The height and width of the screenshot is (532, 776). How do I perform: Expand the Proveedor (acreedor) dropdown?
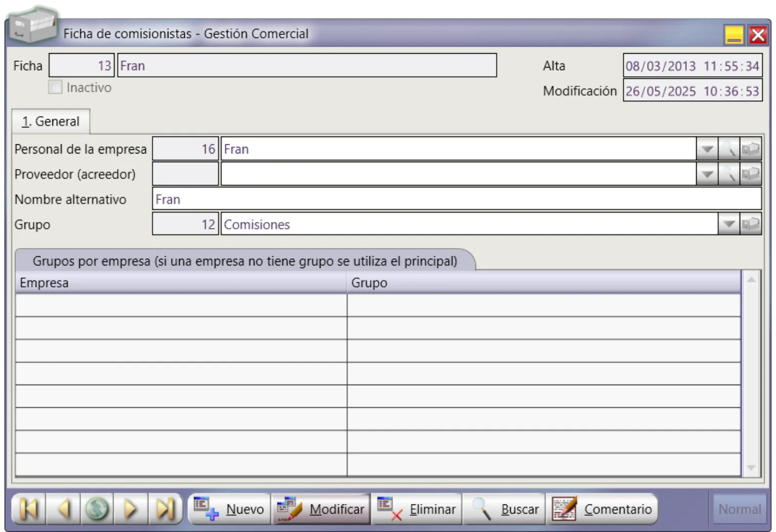(707, 174)
